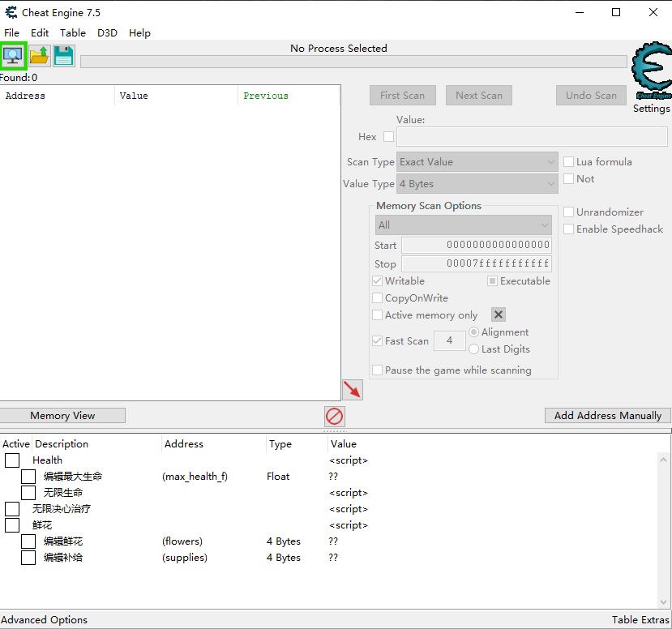Viewport: 672px width, 629px height.
Task: Click the Float type cell
Action: point(278,477)
